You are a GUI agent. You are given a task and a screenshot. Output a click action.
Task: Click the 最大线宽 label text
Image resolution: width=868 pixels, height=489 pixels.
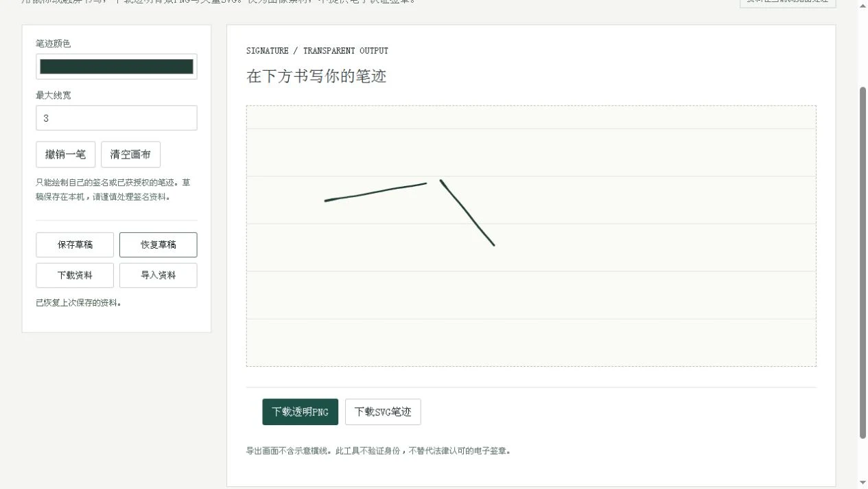click(x=54, y=95)
